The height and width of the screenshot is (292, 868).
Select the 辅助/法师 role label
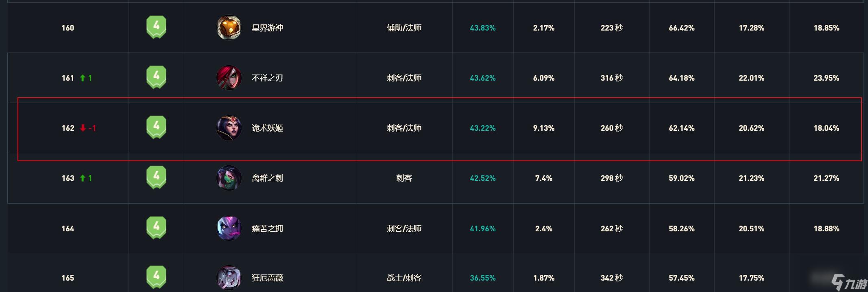click(x=404, y=28)
